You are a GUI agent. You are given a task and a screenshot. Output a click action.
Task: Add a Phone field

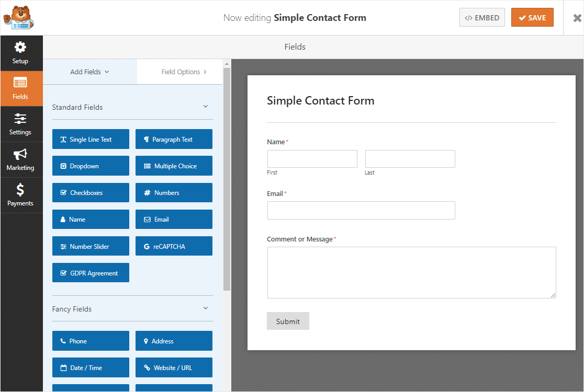click(91, 341)
